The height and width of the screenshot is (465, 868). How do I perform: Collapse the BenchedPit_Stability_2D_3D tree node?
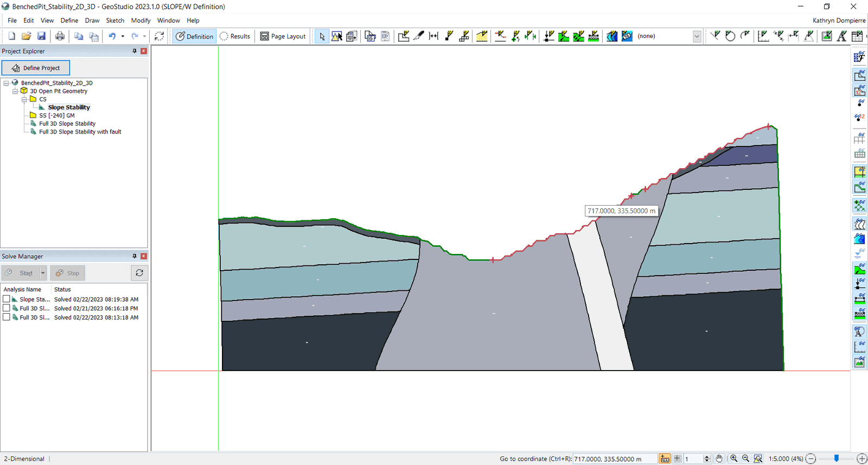tap(6, 83)
